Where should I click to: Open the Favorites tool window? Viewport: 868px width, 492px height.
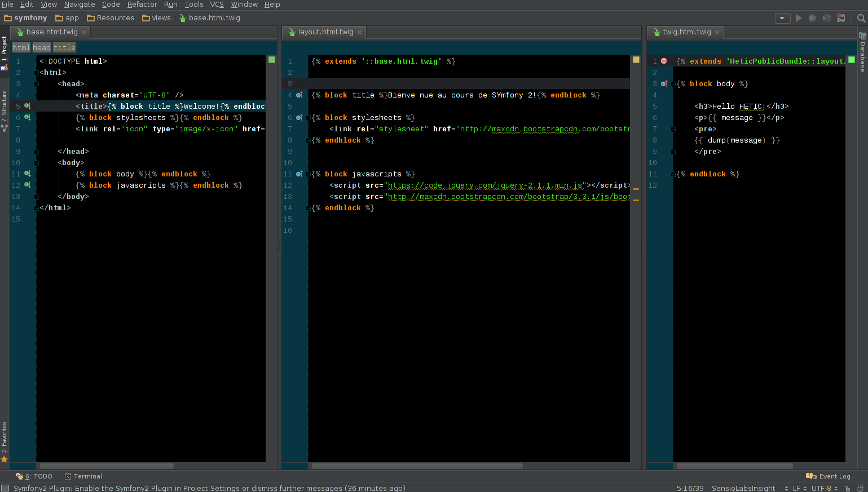tap(5, 442)
